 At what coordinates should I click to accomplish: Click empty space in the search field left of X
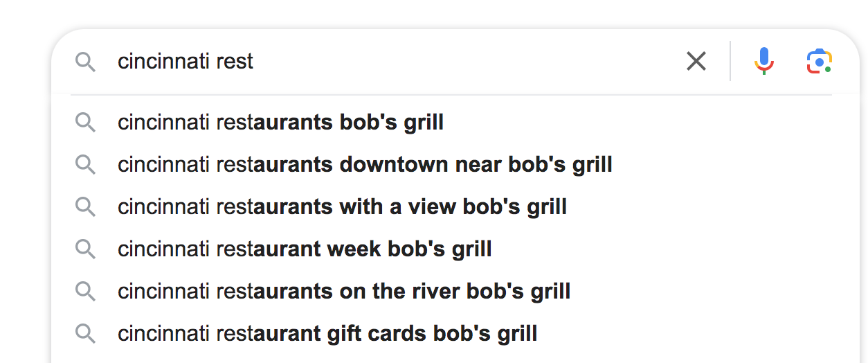471,62
